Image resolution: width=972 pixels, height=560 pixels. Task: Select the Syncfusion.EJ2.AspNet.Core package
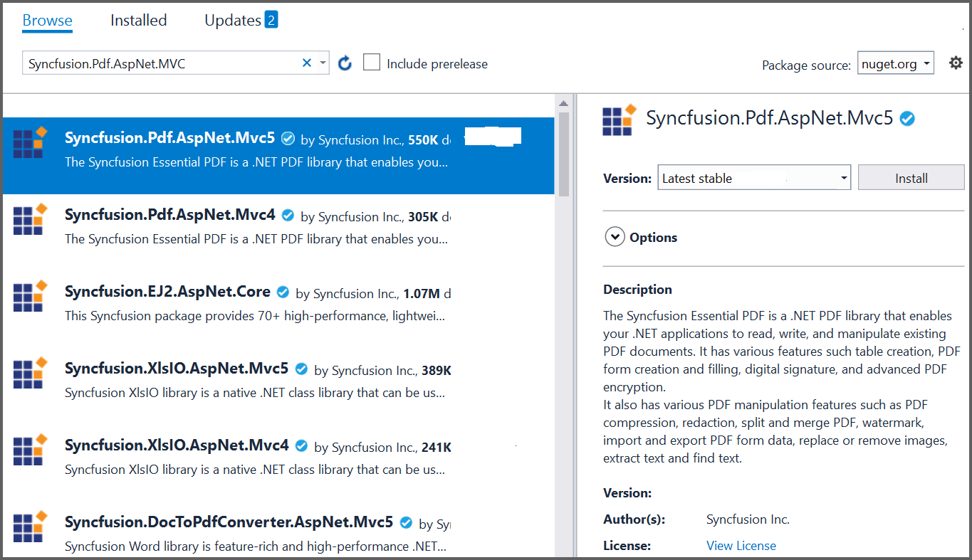tap(278, 310)
